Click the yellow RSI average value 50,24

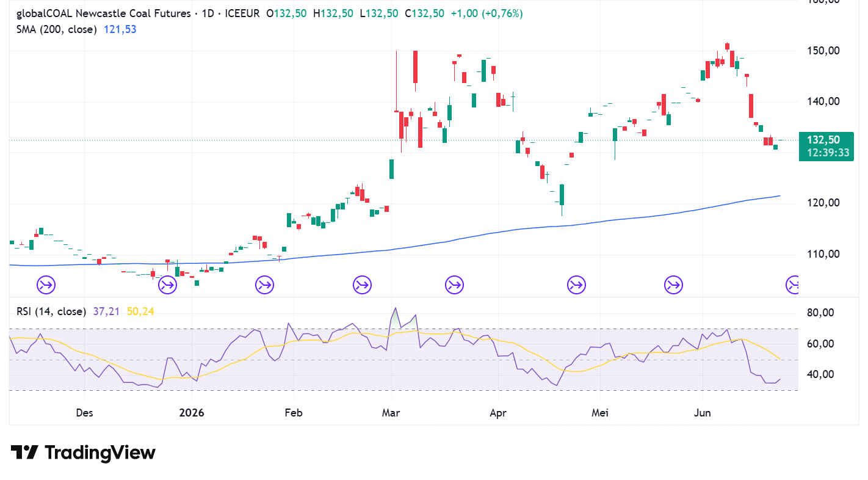point(140,311)
